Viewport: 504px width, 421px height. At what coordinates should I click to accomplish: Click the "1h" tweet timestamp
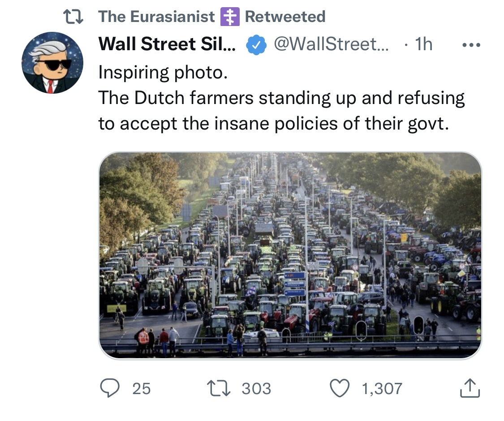[x=423, y=44]
